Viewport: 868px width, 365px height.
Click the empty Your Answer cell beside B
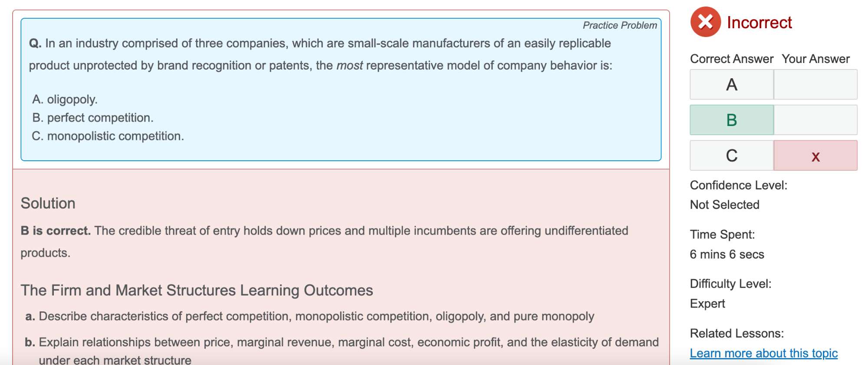pyautogui.click(x=815, y=120)
